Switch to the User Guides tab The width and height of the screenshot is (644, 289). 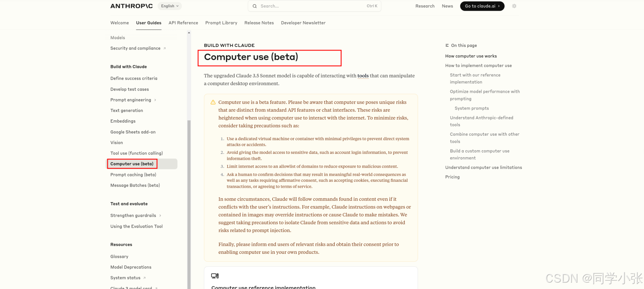(149, 23)
